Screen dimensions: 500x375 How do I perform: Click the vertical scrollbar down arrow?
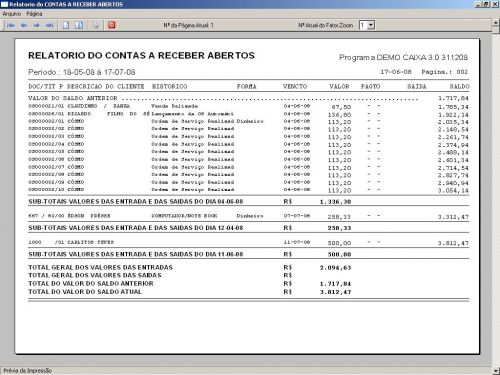pyautogui.click(x=496, y=371)
